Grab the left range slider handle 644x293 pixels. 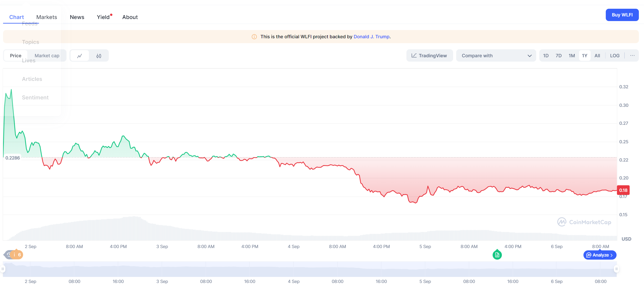pos(3,269)
